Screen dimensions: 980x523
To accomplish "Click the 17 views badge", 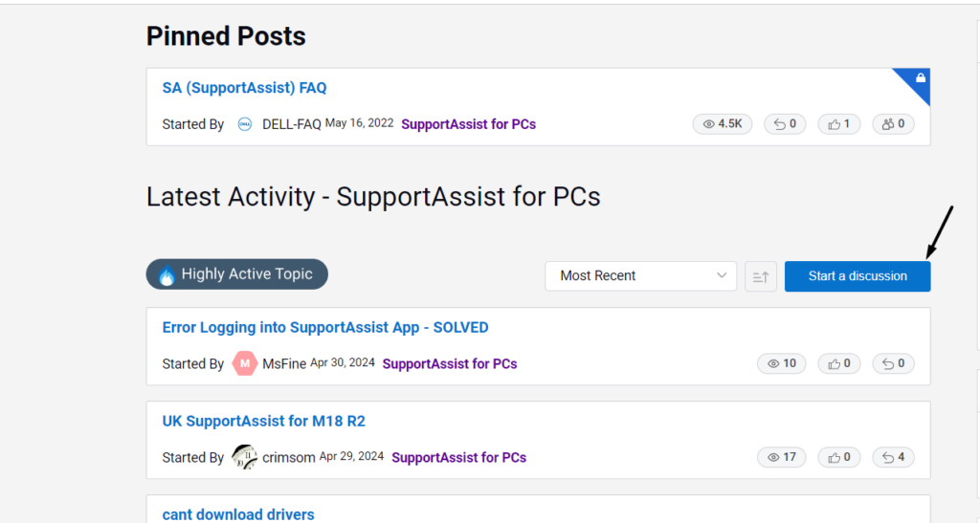I will tap(781, 457).
